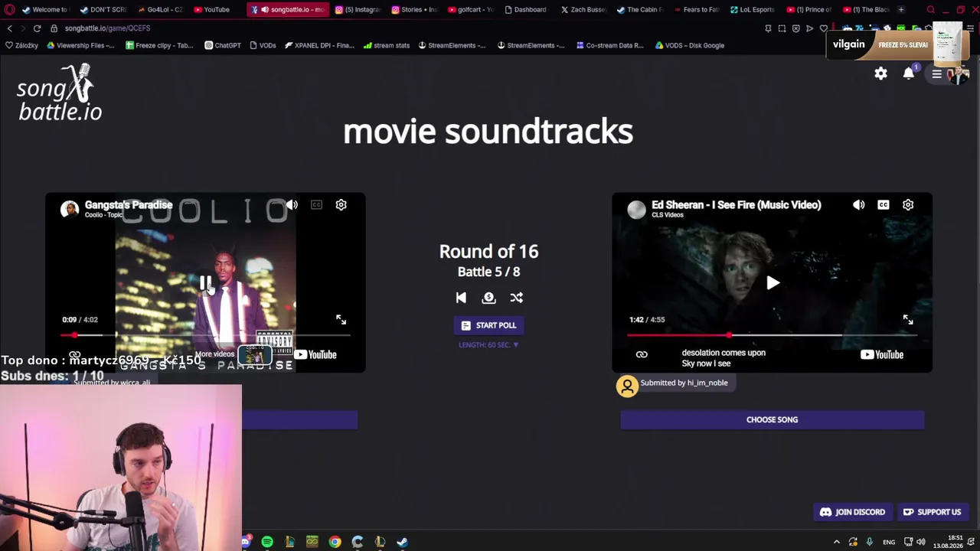Open the hamburger menu
The height and width of the screenshot is (551, 980).
point(936,74)
